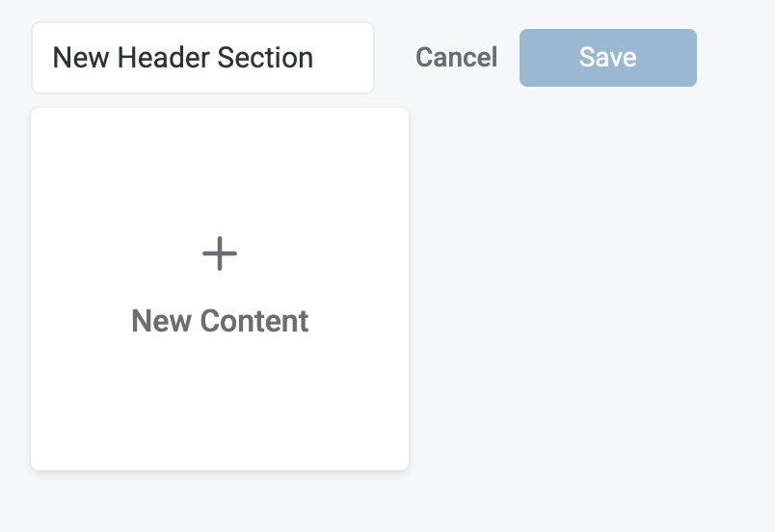This screenshot has height=532, width=775.
Task: Select the white New Content tile
Action: (x=220, y=289)
